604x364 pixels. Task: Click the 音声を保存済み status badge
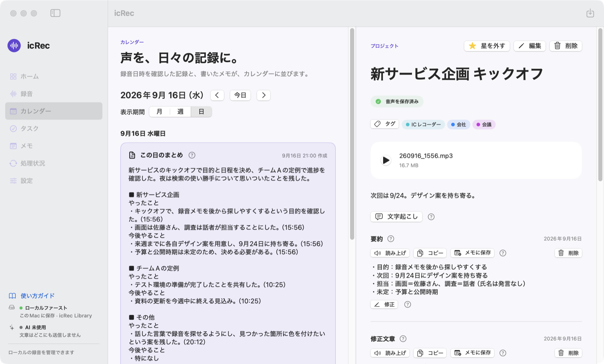[x=397, y=101]
